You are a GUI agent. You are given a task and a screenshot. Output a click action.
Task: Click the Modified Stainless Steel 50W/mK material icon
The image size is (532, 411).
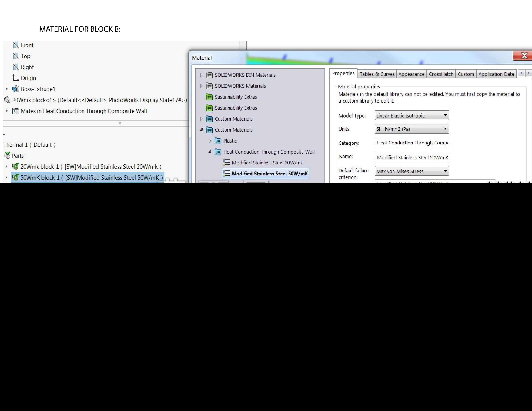coord(226,174)
